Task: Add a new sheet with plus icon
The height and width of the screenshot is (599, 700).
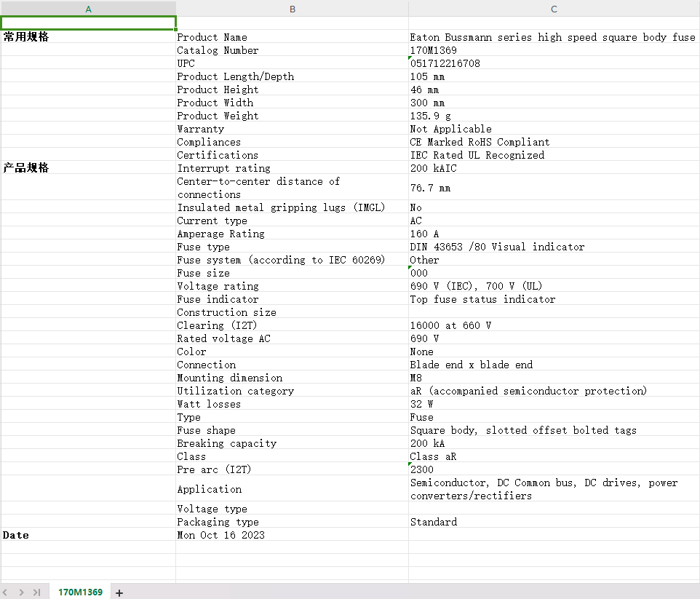Action: [119, 592]
